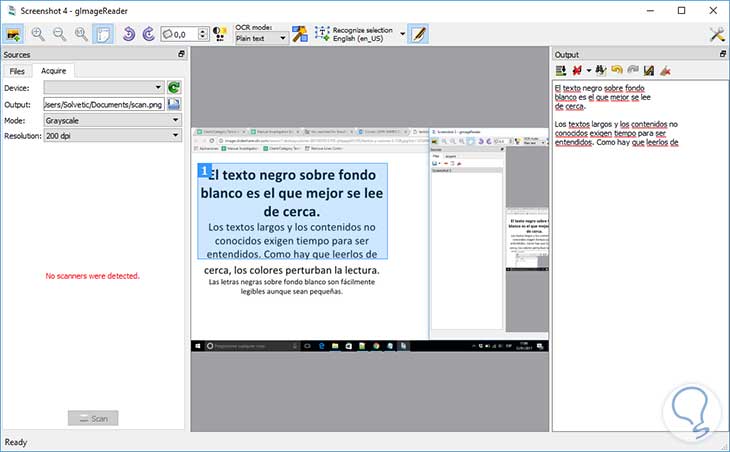Select the Acquire tab
This screenshot has height=452, width=730.
[54, 70]
